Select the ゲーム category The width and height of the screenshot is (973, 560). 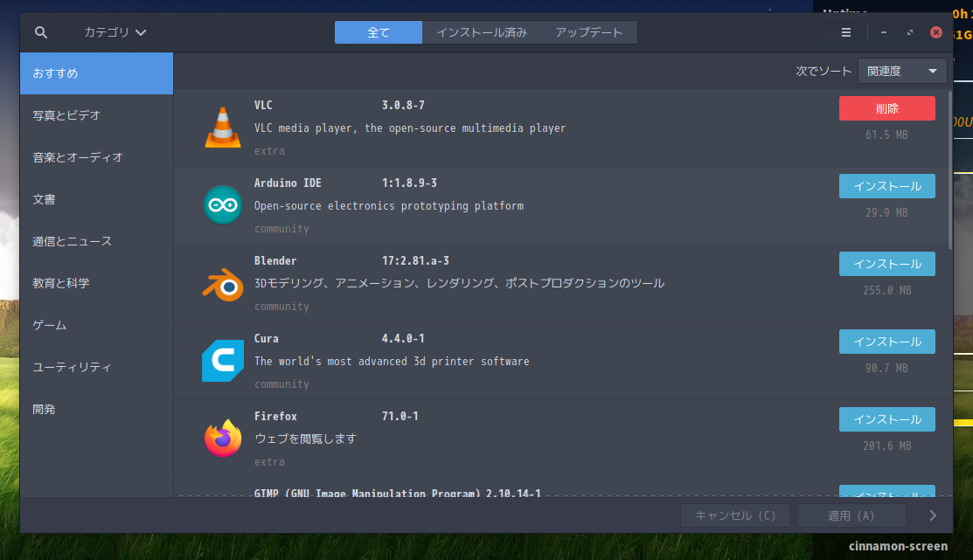tap(96, 326)
